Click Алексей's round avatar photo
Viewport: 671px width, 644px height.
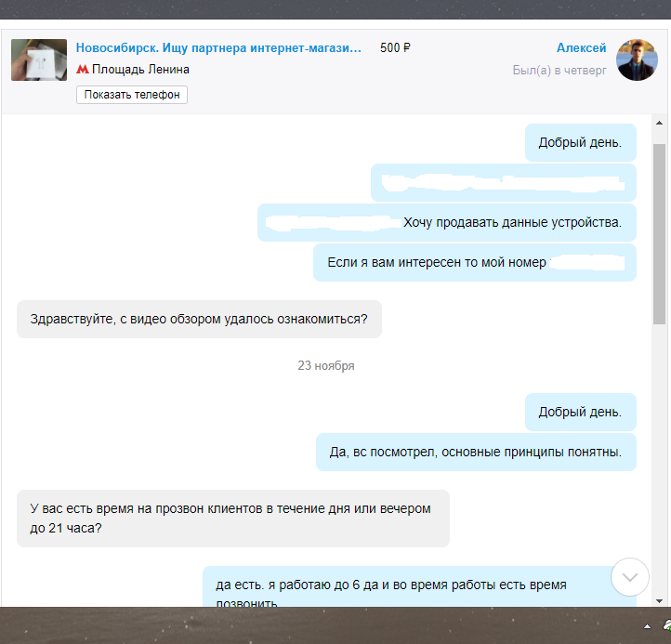[x=637, y=60]
